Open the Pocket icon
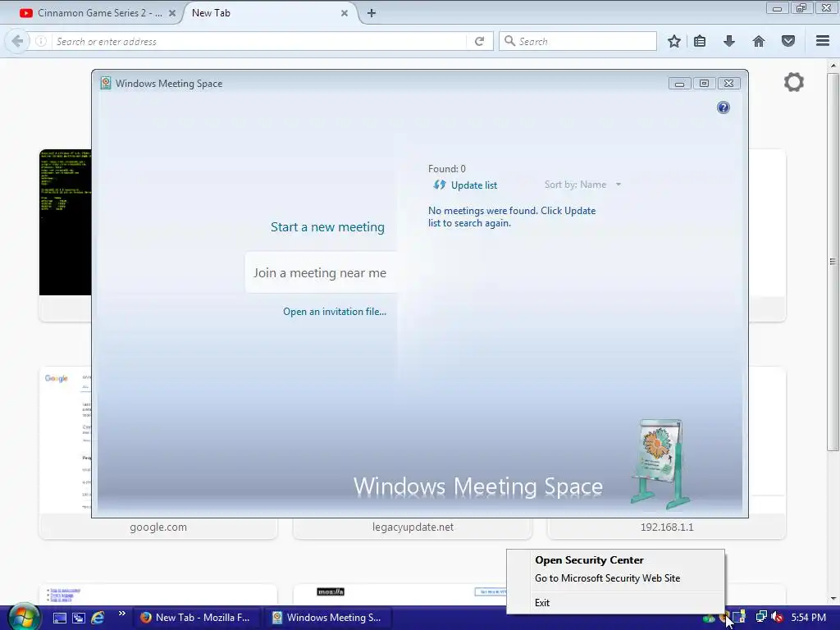Screen dimensions: 840x630 tap(788, 41)
